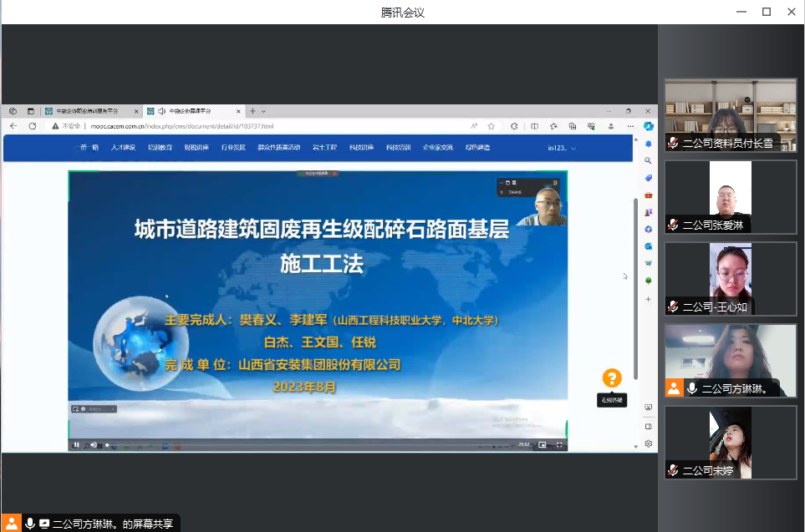Pause the video playback
805x532 pixels.
(x=76, y=445)
